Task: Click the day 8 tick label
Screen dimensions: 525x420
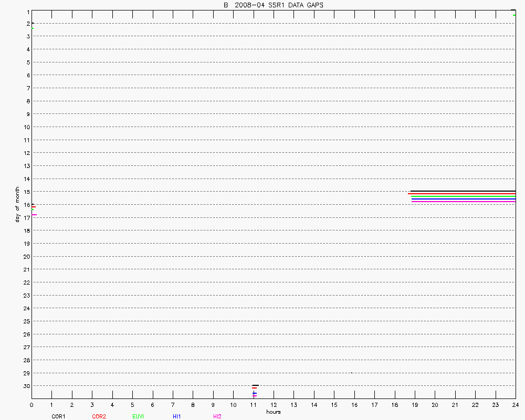Action: tap(26, 101)
